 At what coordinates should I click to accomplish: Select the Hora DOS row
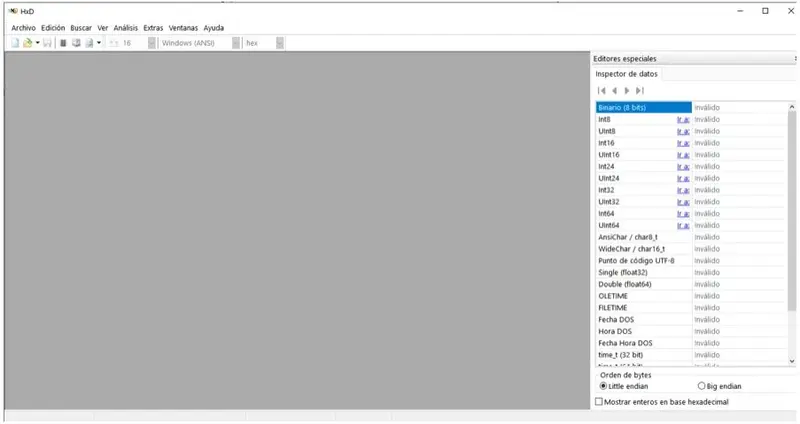(x=692, y=331)
